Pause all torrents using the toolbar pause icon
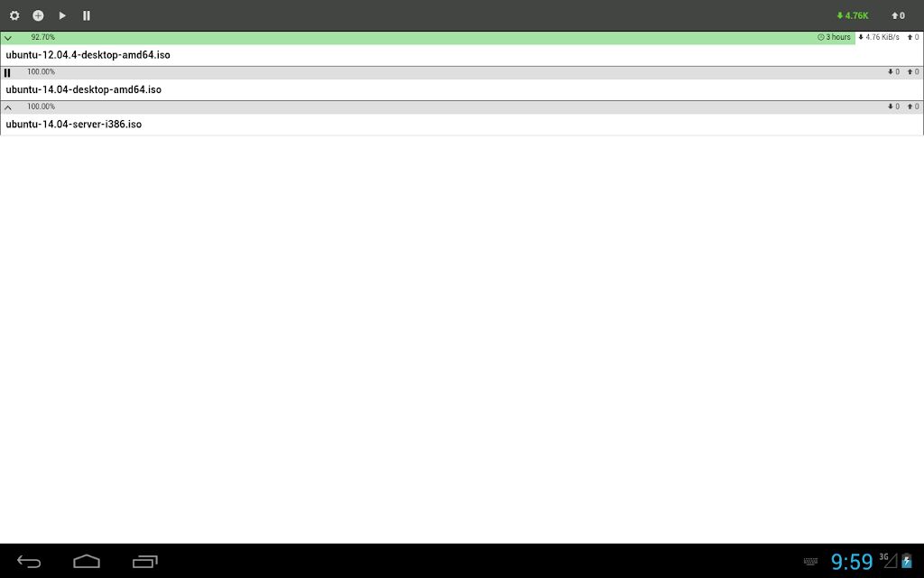 [x=87, y=15]
